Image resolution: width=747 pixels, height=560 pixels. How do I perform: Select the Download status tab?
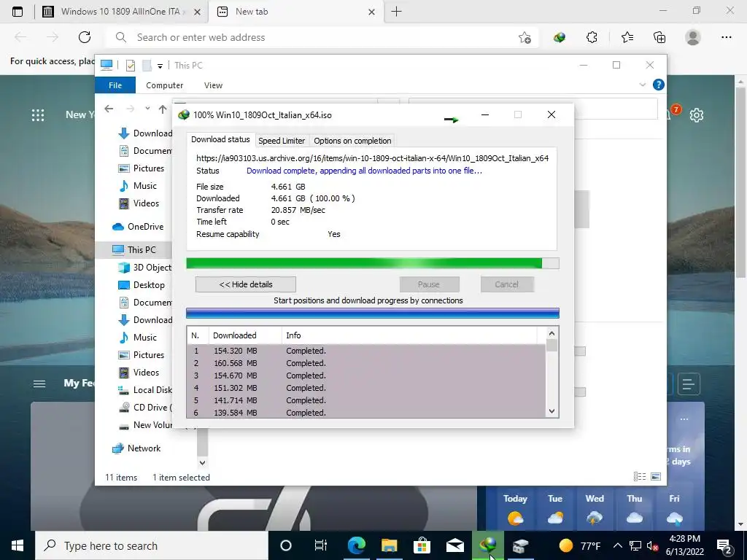(220, 139)
